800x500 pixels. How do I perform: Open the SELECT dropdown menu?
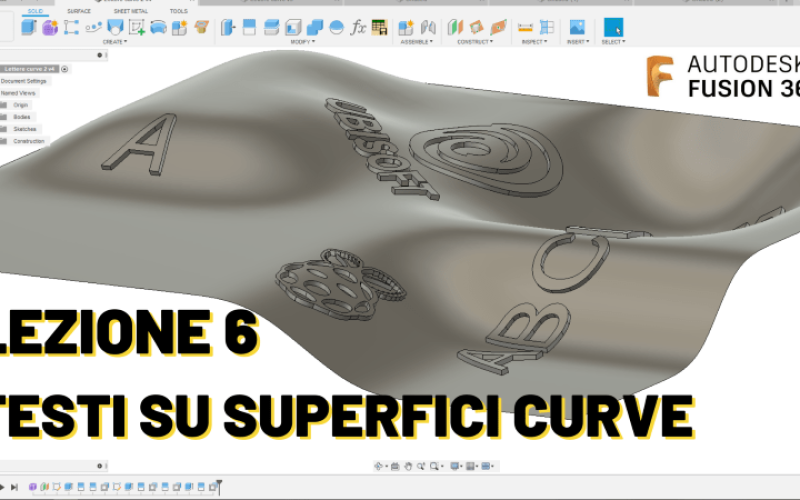click(613, 42)
